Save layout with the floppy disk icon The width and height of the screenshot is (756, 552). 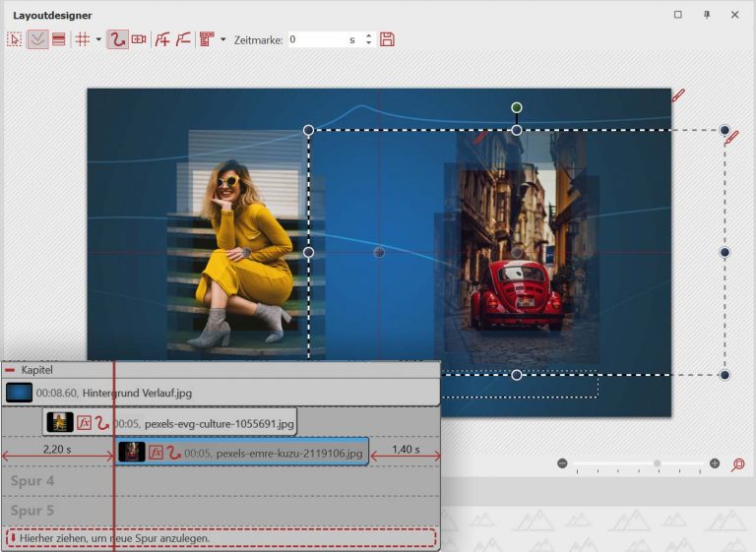[x=387, y=39]
